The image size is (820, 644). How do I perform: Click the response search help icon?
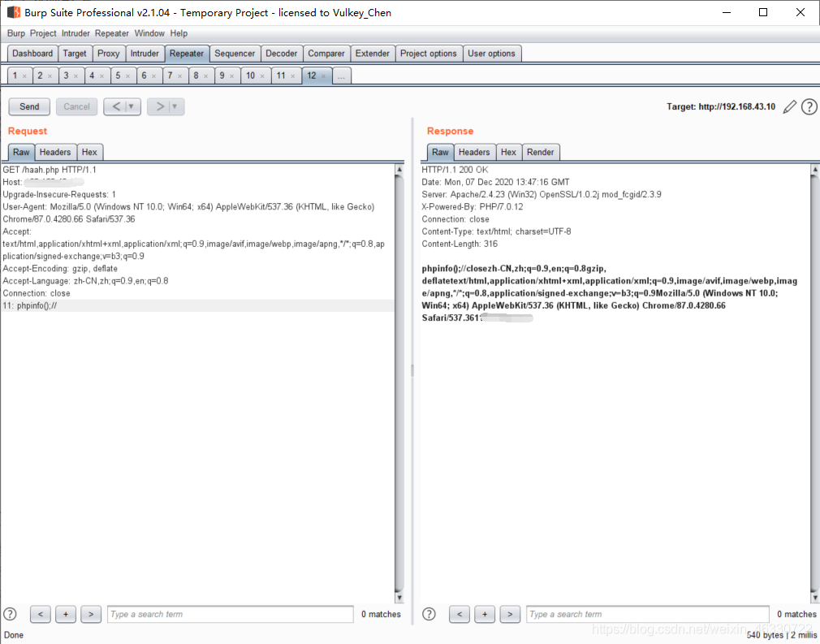(429, 614)
